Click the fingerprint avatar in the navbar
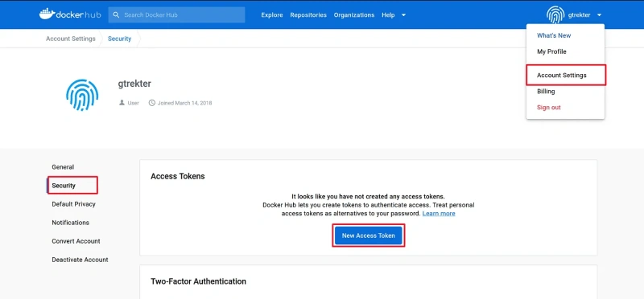644x299 pixels. 555,14
